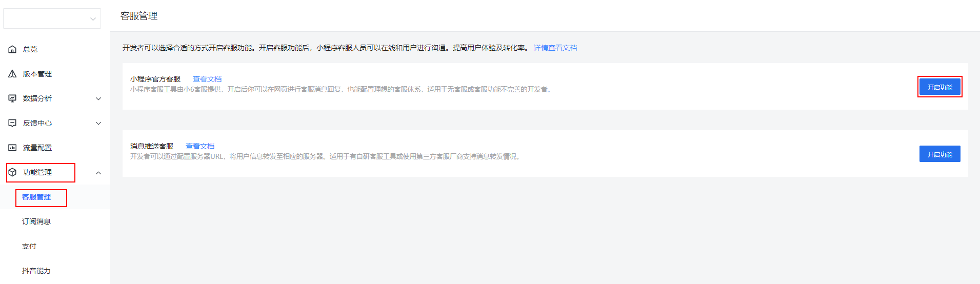Click the intro sentence starting 开发者可以选择合适的方式
Viewport: 980px width, 284px height.
coord(326,48)
